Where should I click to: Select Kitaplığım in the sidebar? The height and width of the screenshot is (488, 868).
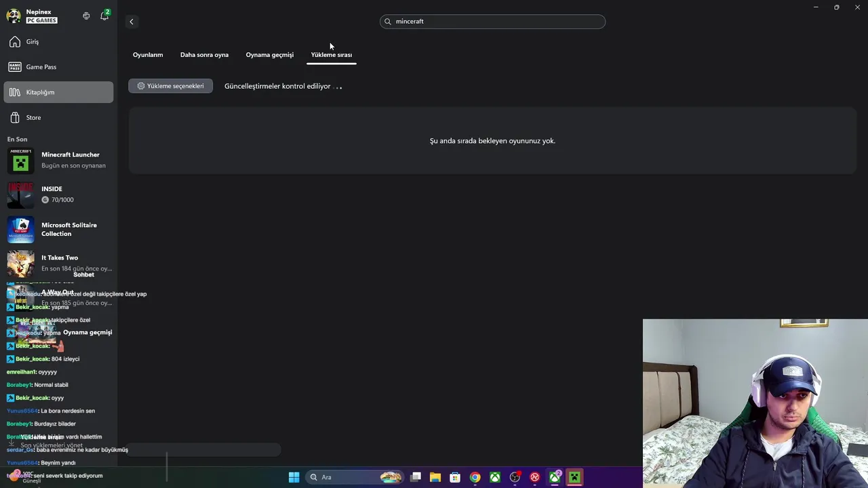[58, 92]
